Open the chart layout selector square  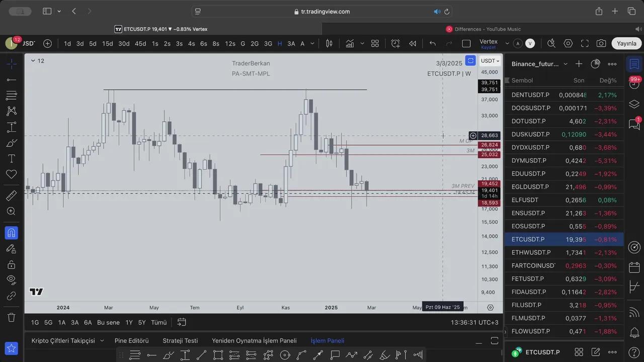coord(466,44)
